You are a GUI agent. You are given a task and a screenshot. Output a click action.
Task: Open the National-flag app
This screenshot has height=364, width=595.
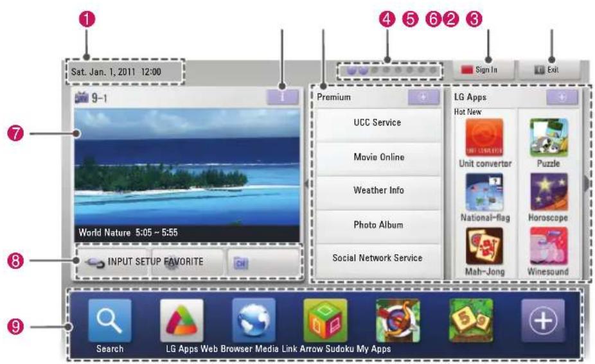click(484, 192)
